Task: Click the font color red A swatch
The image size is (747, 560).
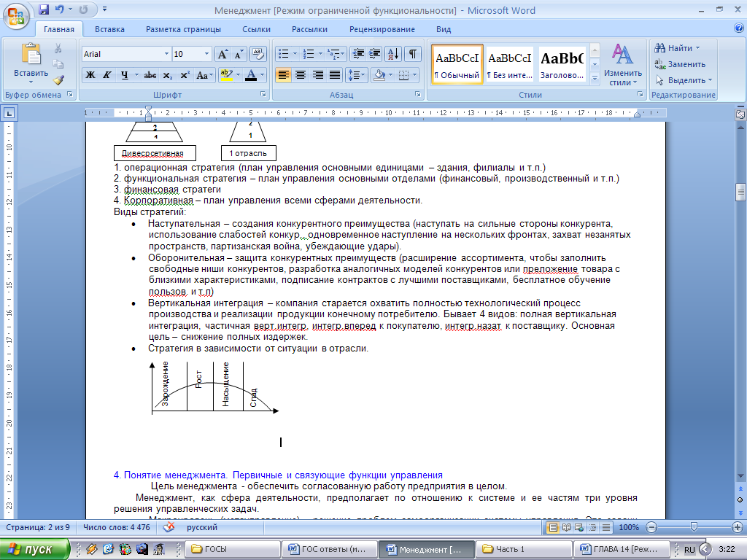Action: [251, 75]
